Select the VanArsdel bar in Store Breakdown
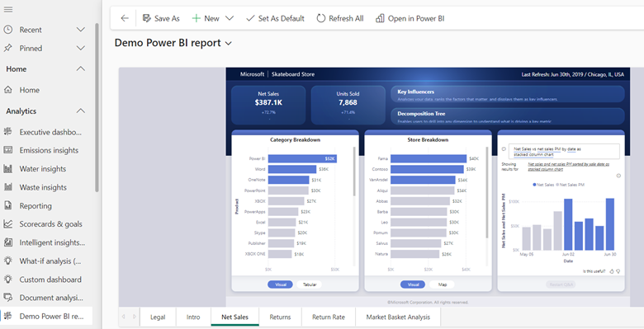The width and height of the screenshot is (644, 329). point(423,180)
